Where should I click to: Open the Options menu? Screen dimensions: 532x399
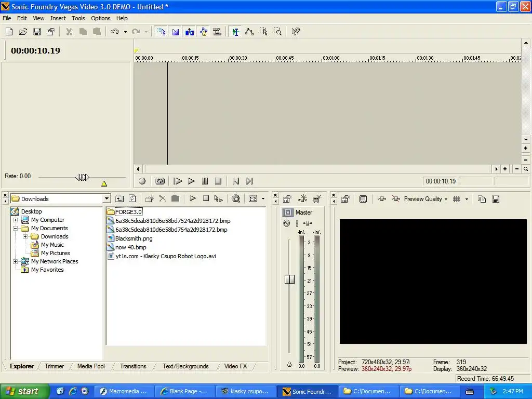pyautogui.click(x=100, y=18)
